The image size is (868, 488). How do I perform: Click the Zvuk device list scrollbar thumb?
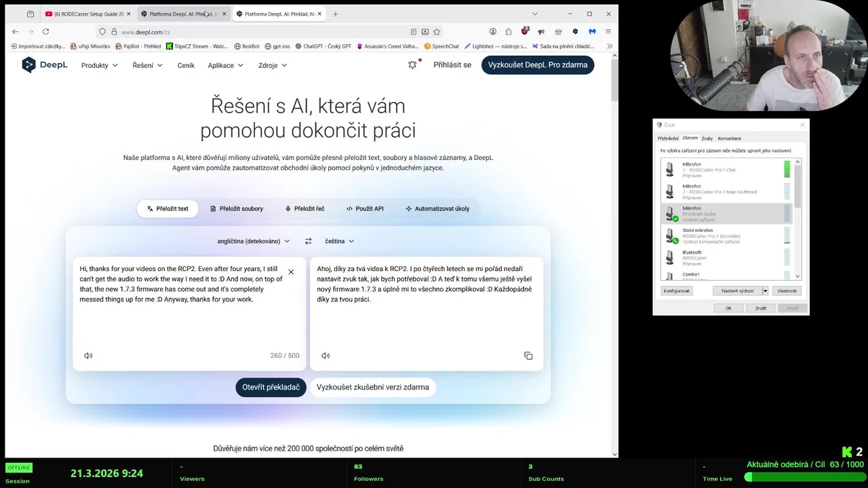click(x=797, y=186)
